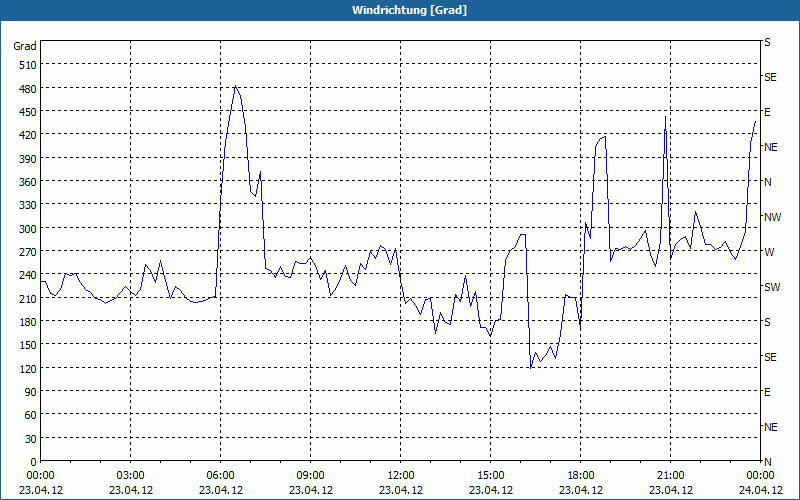Pick the 18:00 time axis label

[x=581, y=476]
